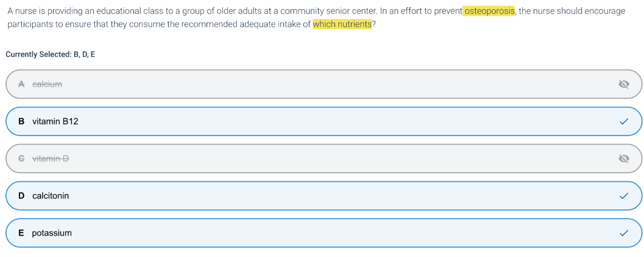Screen dimensions: 644x257
Task: Click the checkmark icon on calcitonin row
Action: tap(623, 196)
